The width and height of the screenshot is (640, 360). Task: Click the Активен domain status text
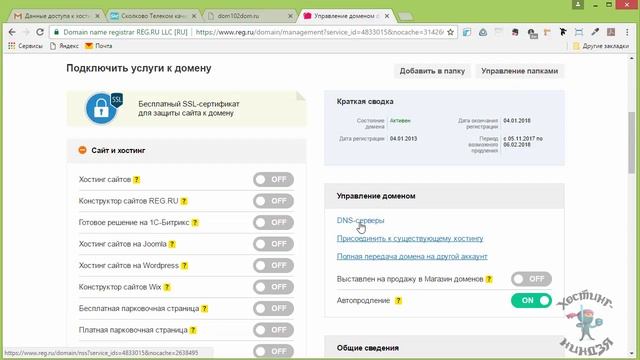(400, 121)
